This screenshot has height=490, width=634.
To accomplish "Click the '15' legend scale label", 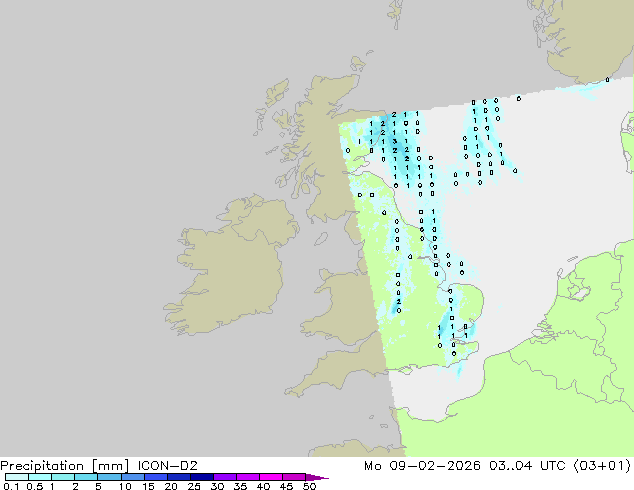I will (x=148, y=486).
